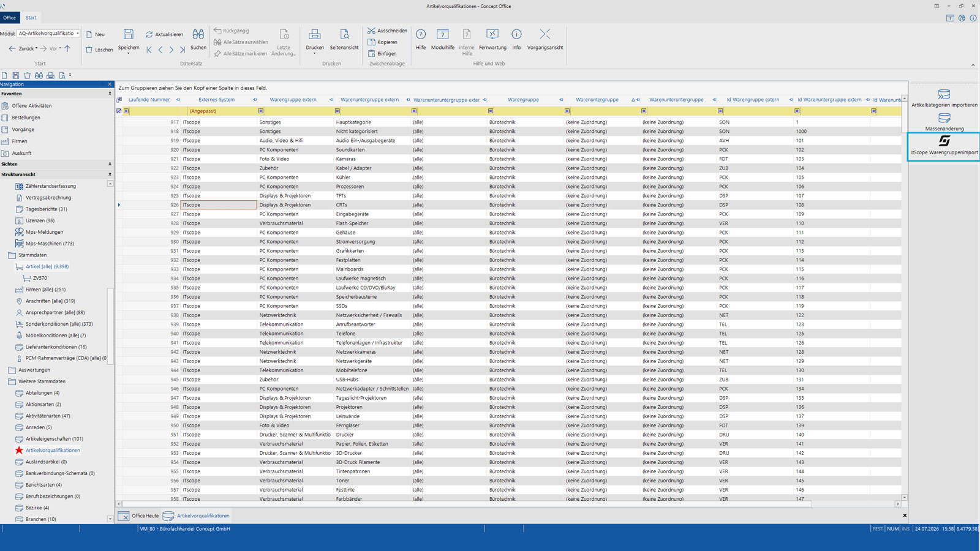
Task: Open Massenänderung in right panel
Action: tap(944, 121)
